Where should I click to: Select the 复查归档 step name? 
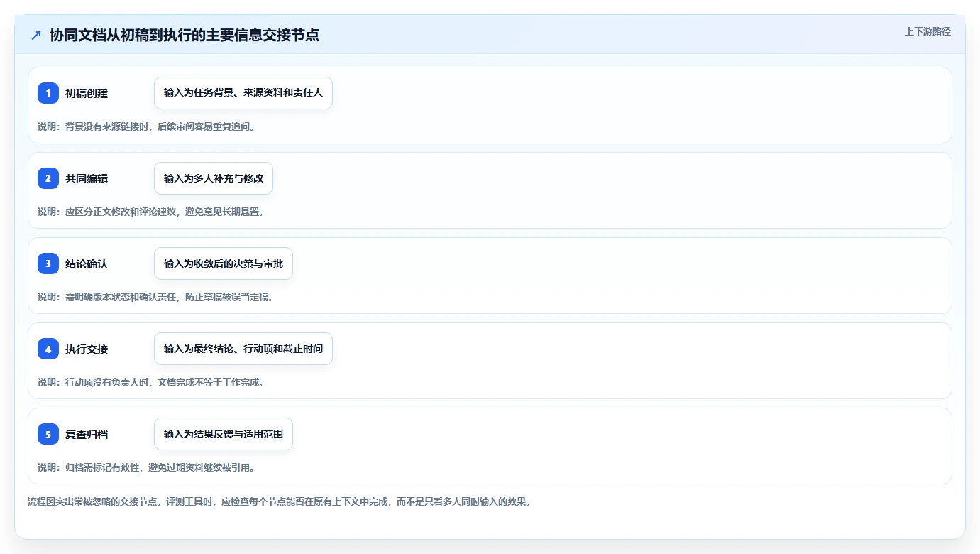coord(87,435)
